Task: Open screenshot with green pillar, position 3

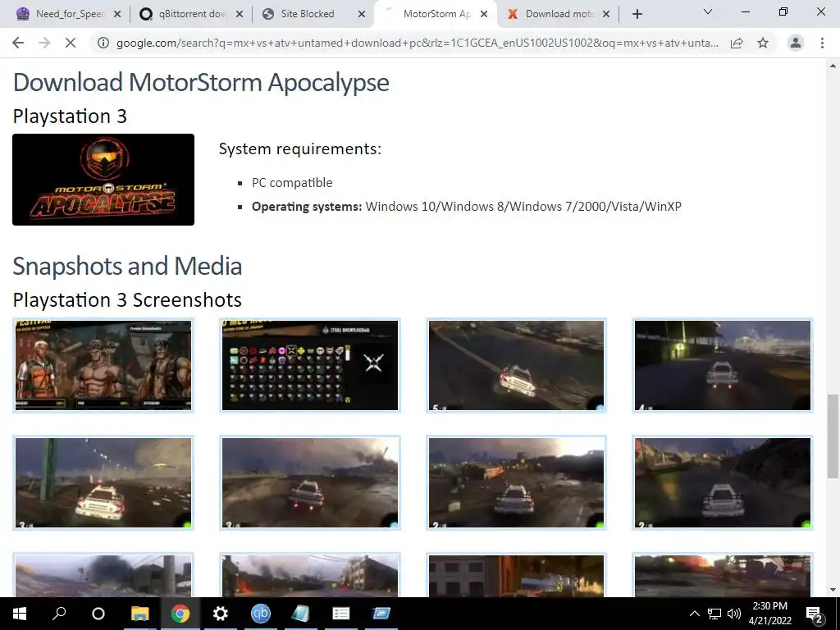Action: tap(103, 482)
